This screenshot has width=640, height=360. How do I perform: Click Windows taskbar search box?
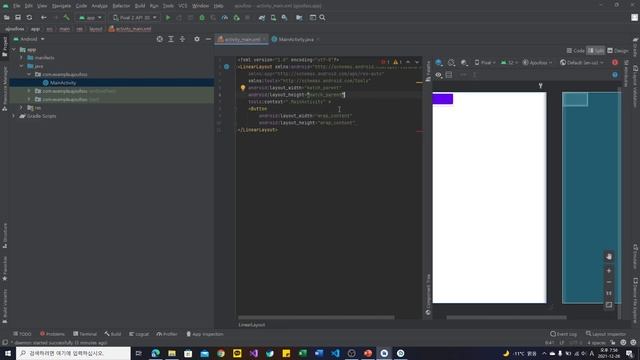[x=73, y=353]
